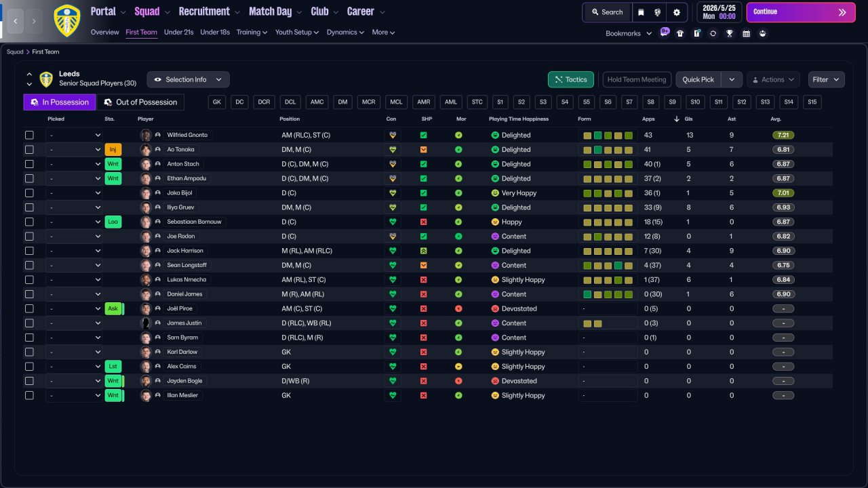Click the downward sort arrow beside Apps
The image size is (868, 488).
(x=676, y=119)
